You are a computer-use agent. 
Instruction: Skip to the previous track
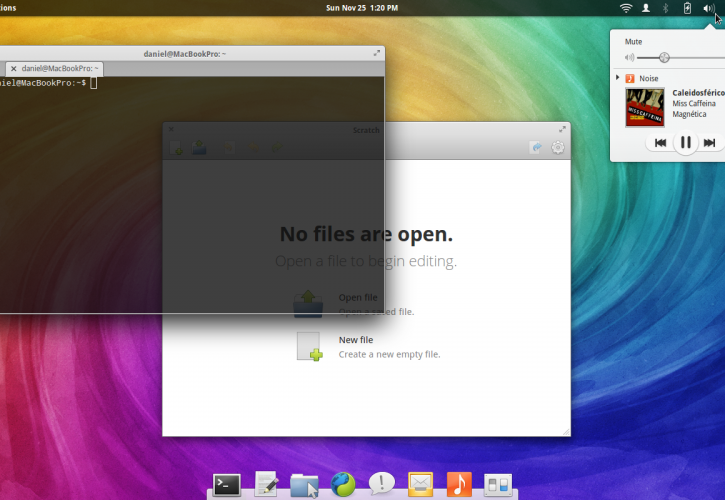(660, 142)
